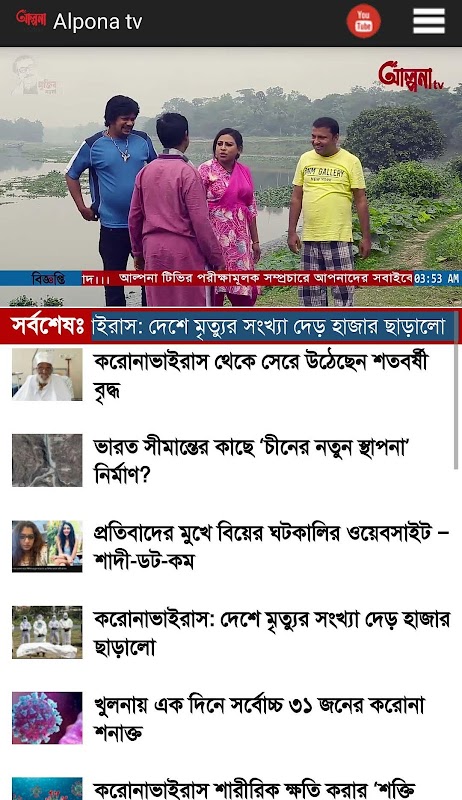Screen dimensions: 462x800
Task: Open শাদী-ডট-কম matchmaking website article
Action: [271, 546]
